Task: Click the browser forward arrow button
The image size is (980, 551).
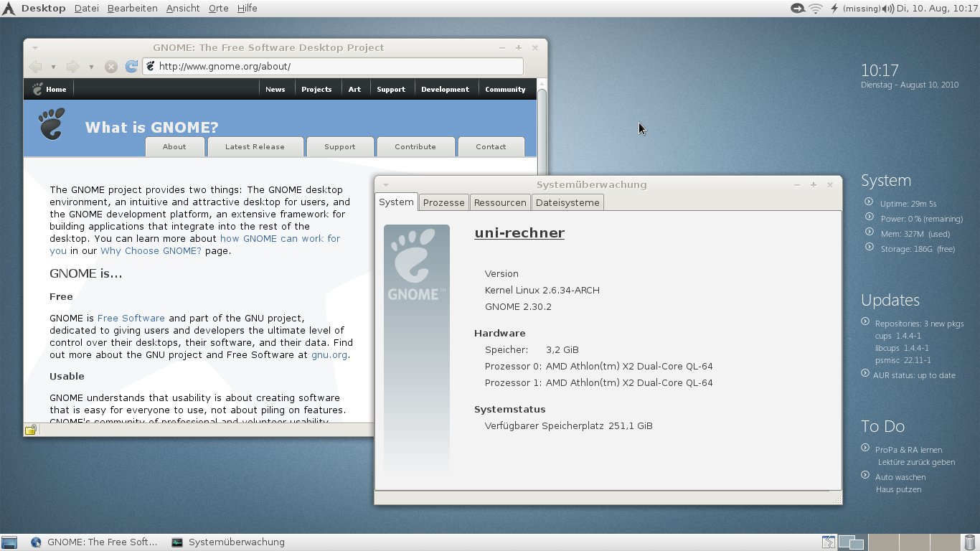Action: pos(73,67)
